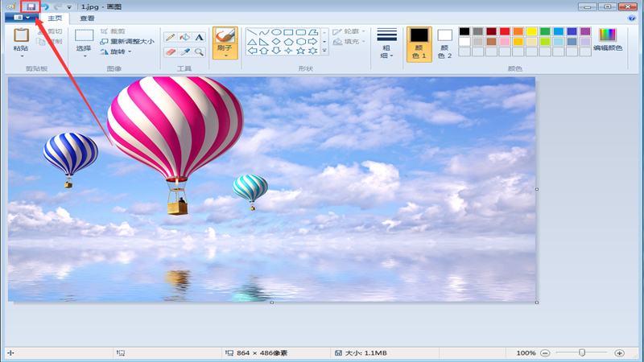644x362 pixels.
Task: Select the Color picker eyedropper tool
Action: coord(184,51)
